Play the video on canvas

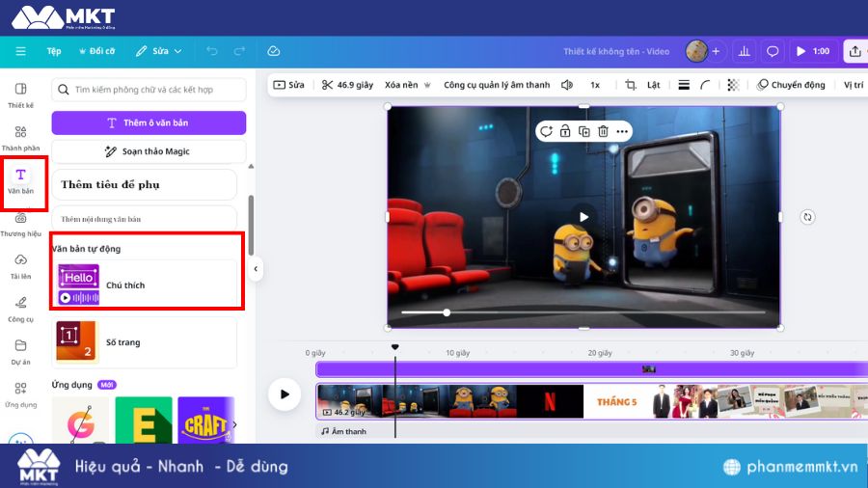click(583, 217)
